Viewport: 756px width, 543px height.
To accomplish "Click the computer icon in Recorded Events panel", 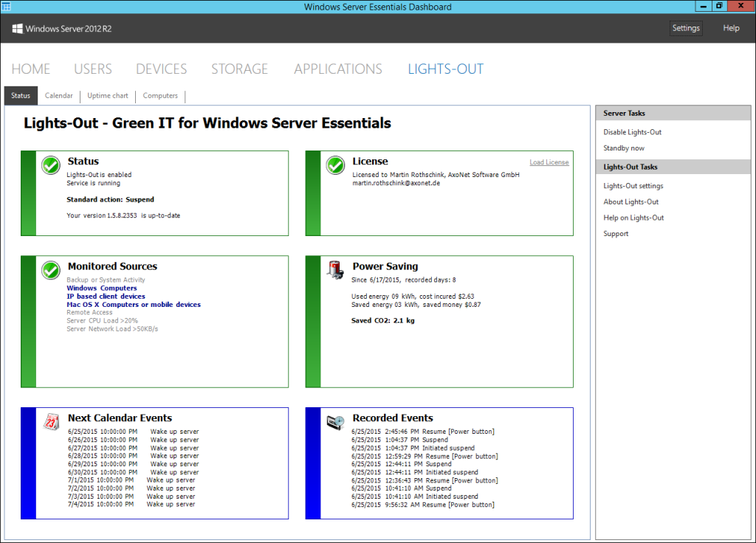I will coord(334,422).
